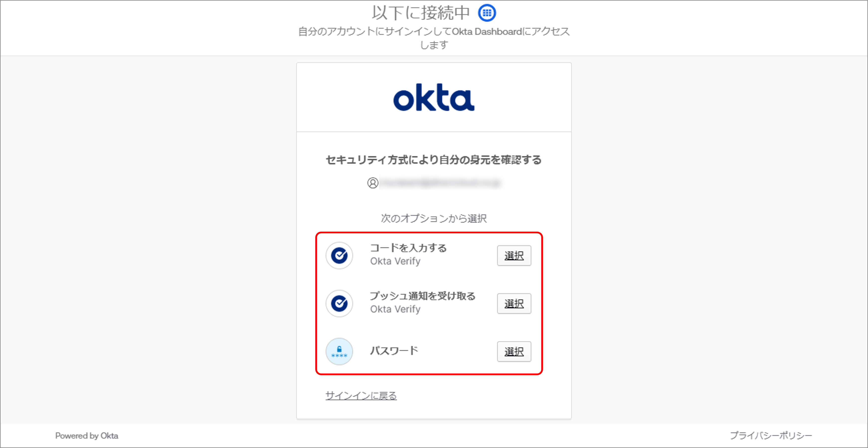The height and width of the screenshot is (448, 868).
Task: Click the Okta Verify icon for プッシュ通知を受け取る
Action: 339,303
